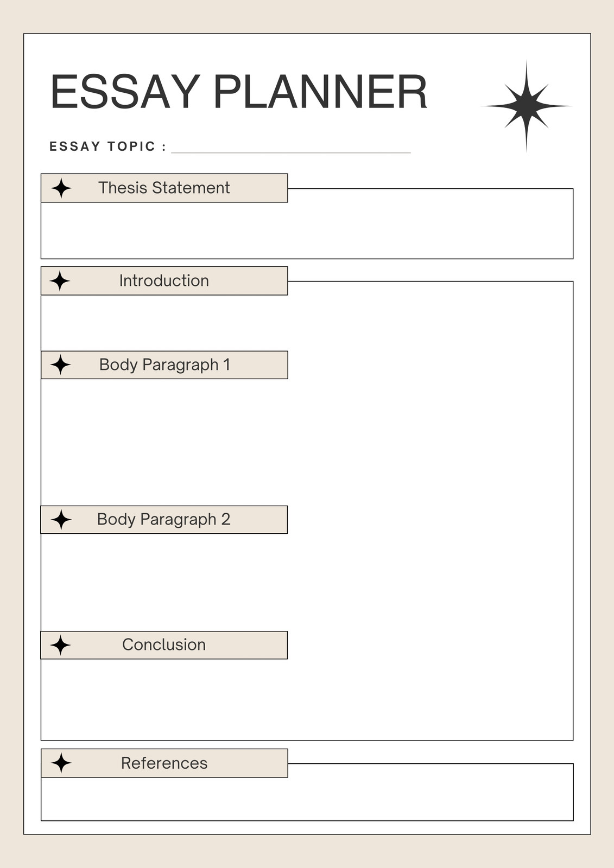Click the Thesis Statement label
Viewport: 614px width, 868px height.
pyautogui.click(x=164, y=188)
